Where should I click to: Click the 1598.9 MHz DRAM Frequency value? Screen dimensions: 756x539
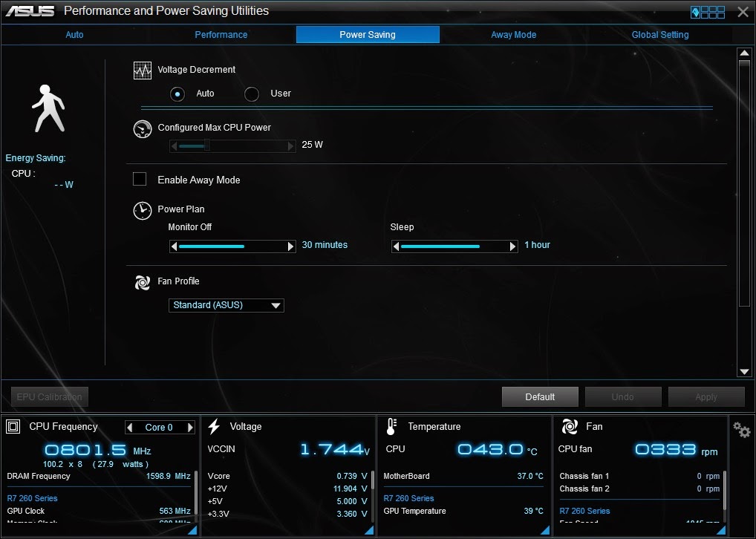point(169,477)
